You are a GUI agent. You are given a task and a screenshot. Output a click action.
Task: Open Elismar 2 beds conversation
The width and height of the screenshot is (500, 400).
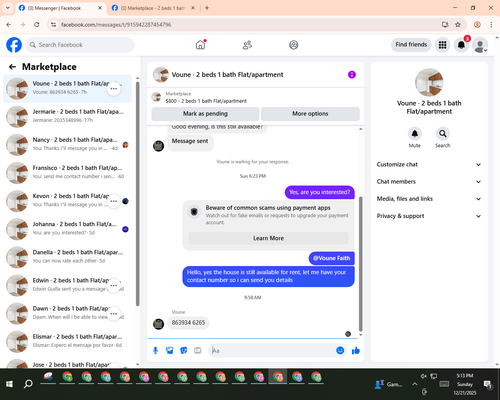(67, 342)
